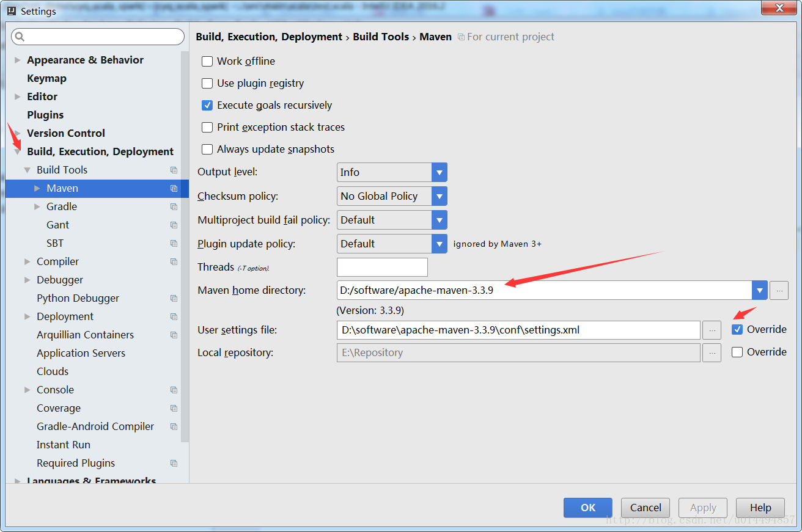The height and width of the screenshot is (532, 802).
Task: Click the project-level icon beside Arquillian Containers
Action: pos(174,335)
